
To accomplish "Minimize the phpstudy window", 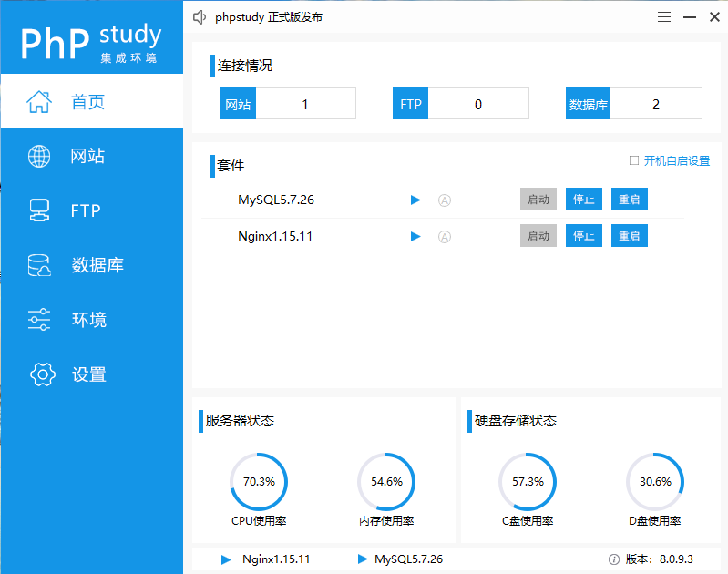I will [690, 17].
